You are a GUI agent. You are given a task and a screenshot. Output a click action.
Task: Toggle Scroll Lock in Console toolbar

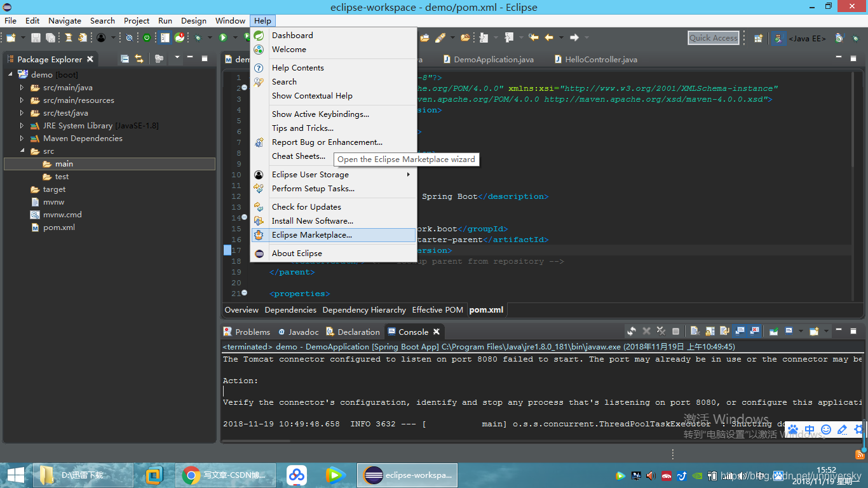pos(710,331)
